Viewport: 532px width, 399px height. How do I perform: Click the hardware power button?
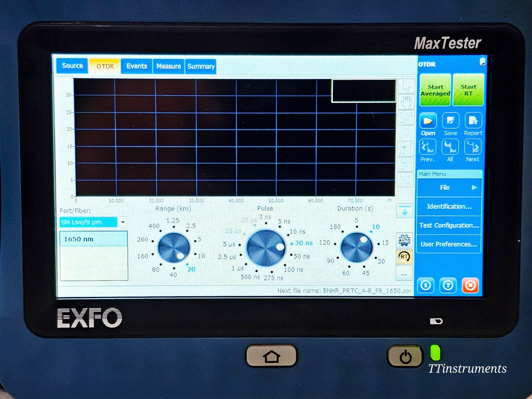click(405, 357)
